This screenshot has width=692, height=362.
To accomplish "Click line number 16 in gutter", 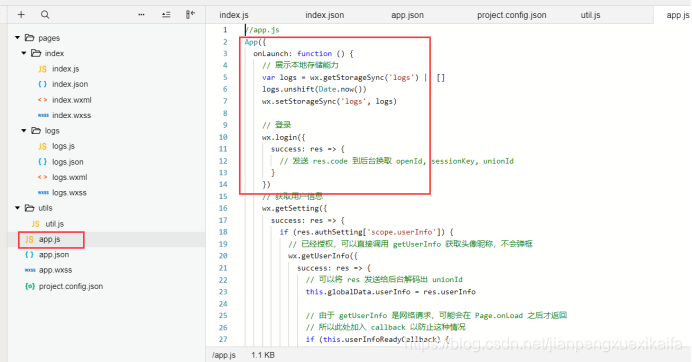I will (223, 208).
